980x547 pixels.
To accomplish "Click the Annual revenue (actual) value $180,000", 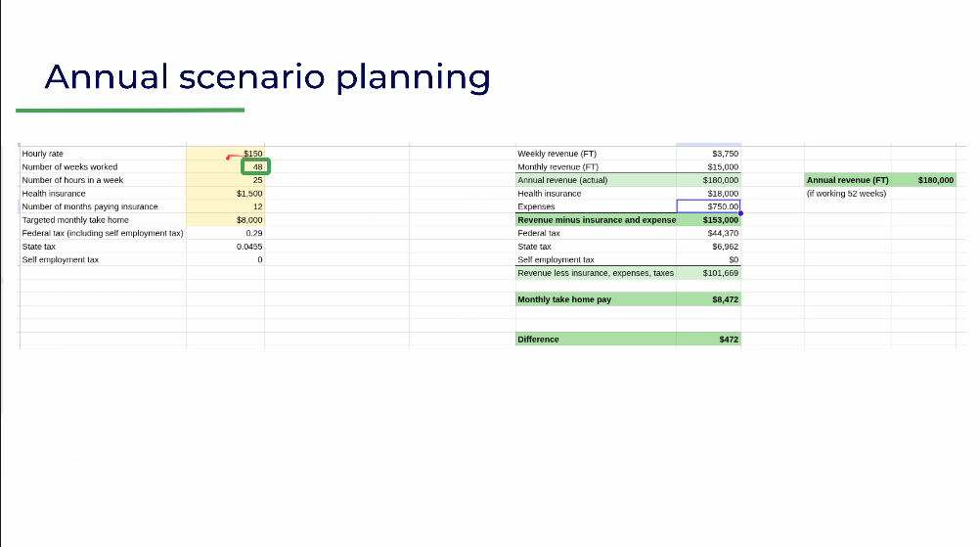I will click(x=708, y=180).
